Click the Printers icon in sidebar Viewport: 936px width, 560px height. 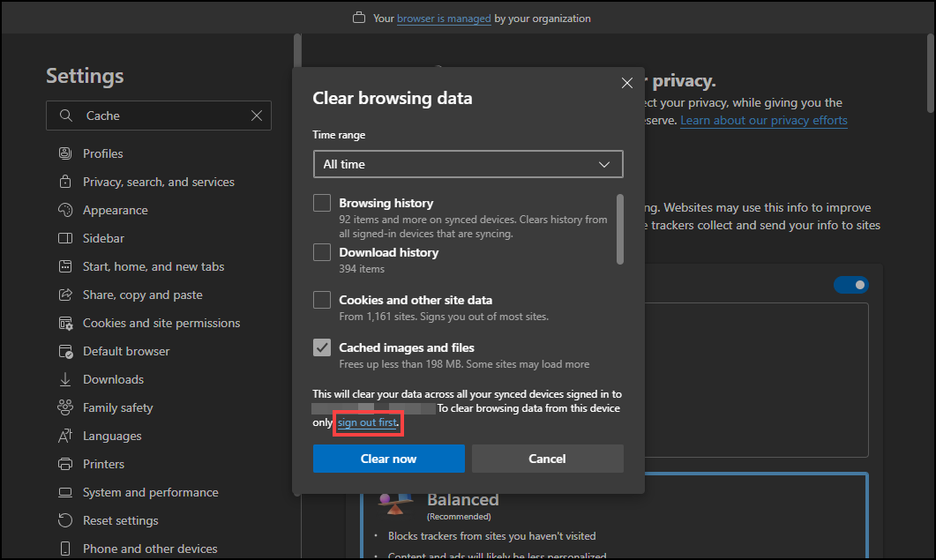(x=65, y=464)
